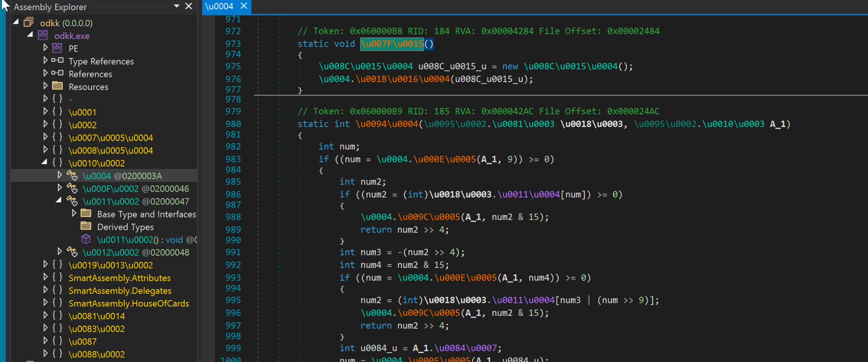Click line number 979 in the gutter
Screen dimensions: 868x362
click(x=233, y=111)
